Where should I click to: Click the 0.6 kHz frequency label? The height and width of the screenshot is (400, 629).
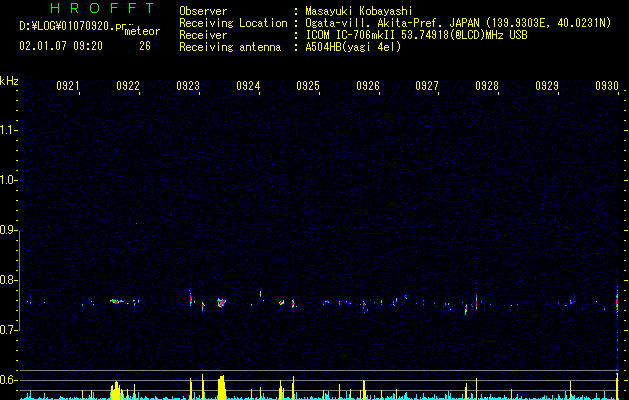coord(8,380)
